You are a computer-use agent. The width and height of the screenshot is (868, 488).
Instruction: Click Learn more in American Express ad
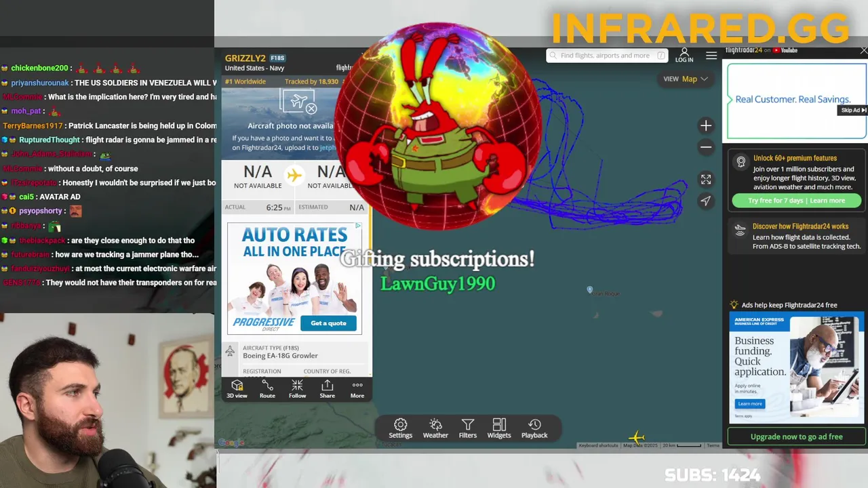tap(750, 403)
